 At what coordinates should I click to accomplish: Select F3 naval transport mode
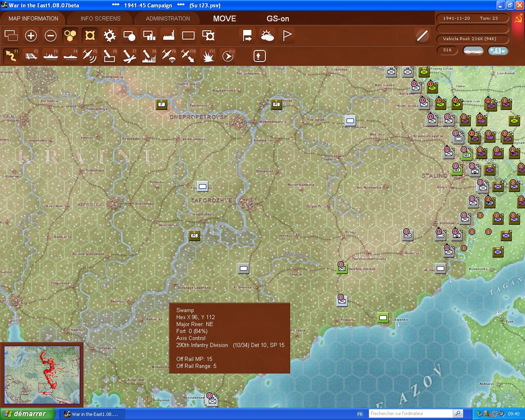point(50,55)
